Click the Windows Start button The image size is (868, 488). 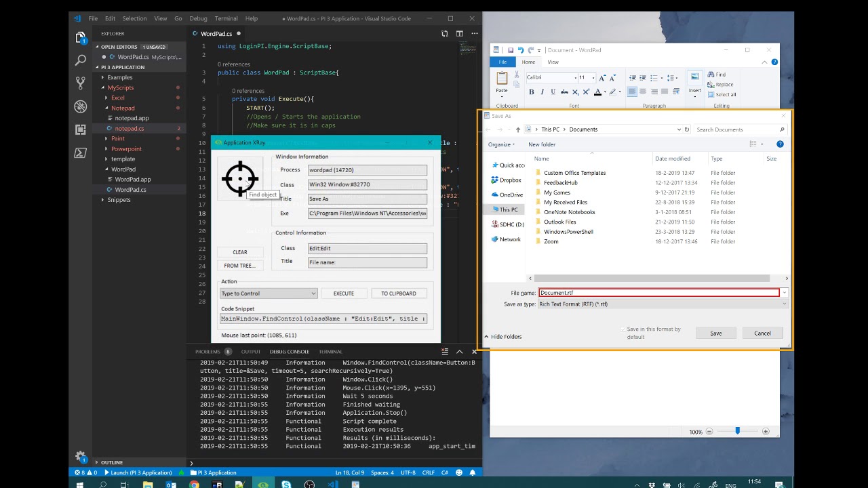click(x=80, y=485)
